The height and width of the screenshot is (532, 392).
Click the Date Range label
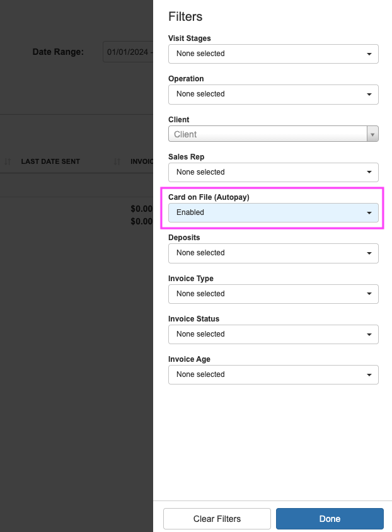coord(58,52)
